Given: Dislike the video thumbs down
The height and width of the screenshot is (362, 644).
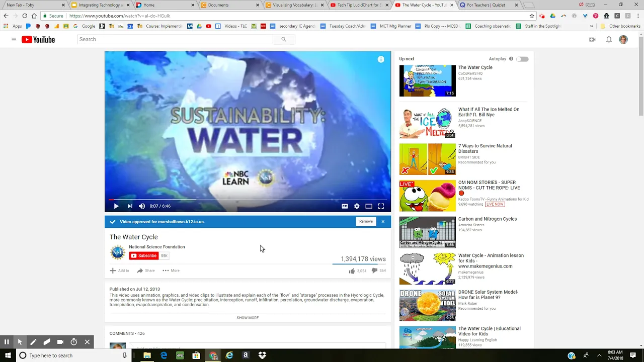Looking at the screenshot, I should (378, 270).
